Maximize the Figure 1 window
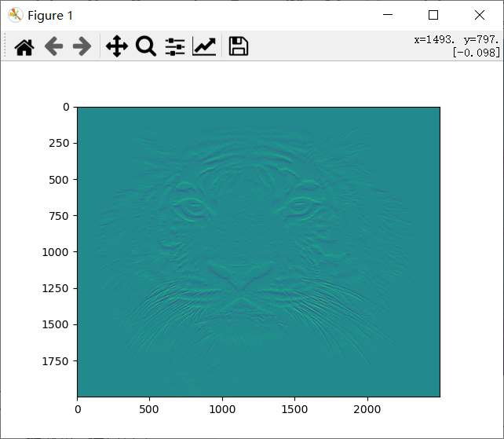 click(433, 15)
